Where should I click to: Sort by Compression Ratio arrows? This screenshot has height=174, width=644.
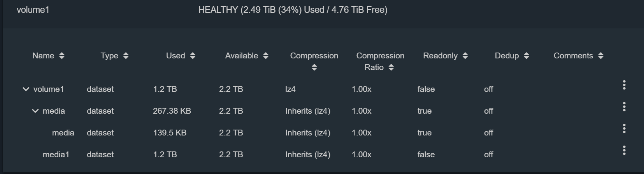[x=391, y=67]
